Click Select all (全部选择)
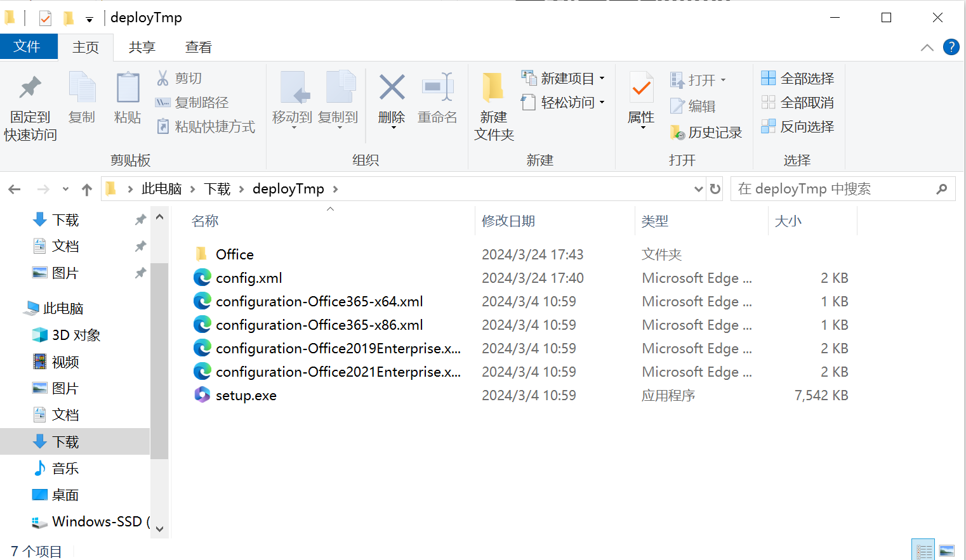Viewport: 966px width, 560px height. click(797, 78)
